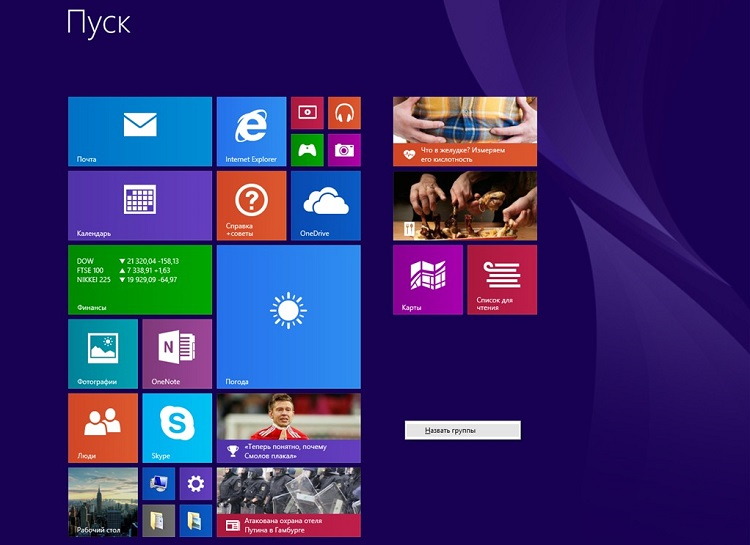The image size is (750, 545).
Task: Open the purple Camera tile
Action: click(x=344, y=150)
